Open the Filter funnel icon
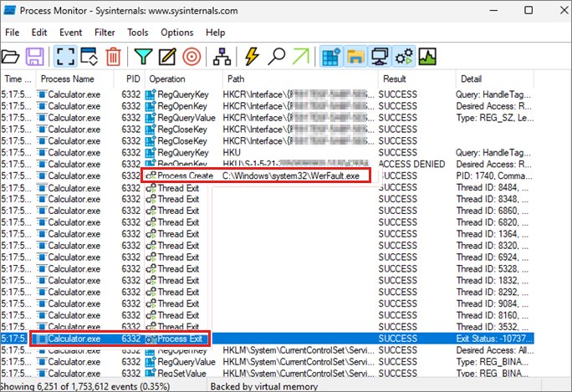 pyautogui.click(x=143, y=57)
